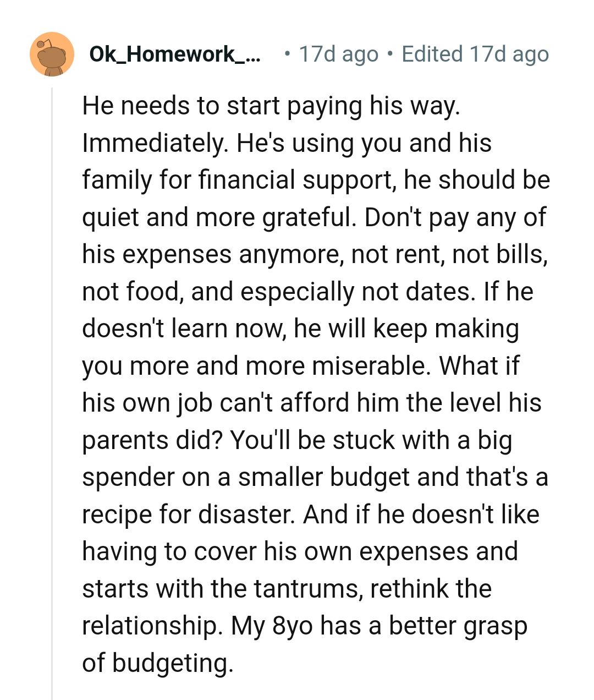Tap the profile icon above the thread line
This screenshot has height=700, width=594.
52,53
